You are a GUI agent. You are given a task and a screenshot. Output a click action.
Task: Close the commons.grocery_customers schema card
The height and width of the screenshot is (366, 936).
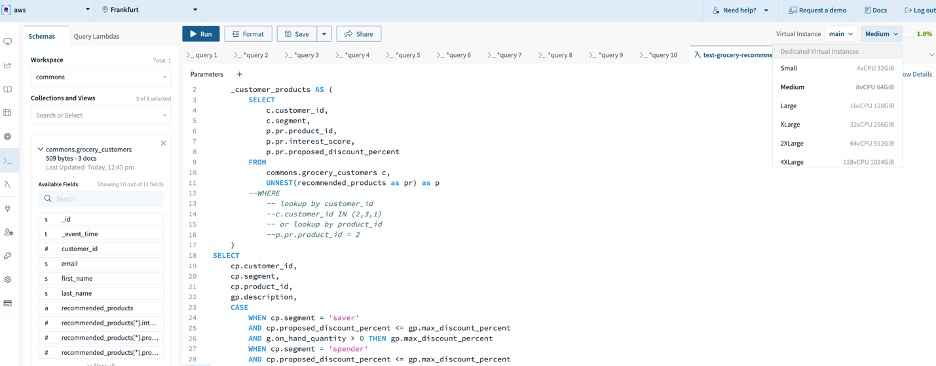point(164,143)
